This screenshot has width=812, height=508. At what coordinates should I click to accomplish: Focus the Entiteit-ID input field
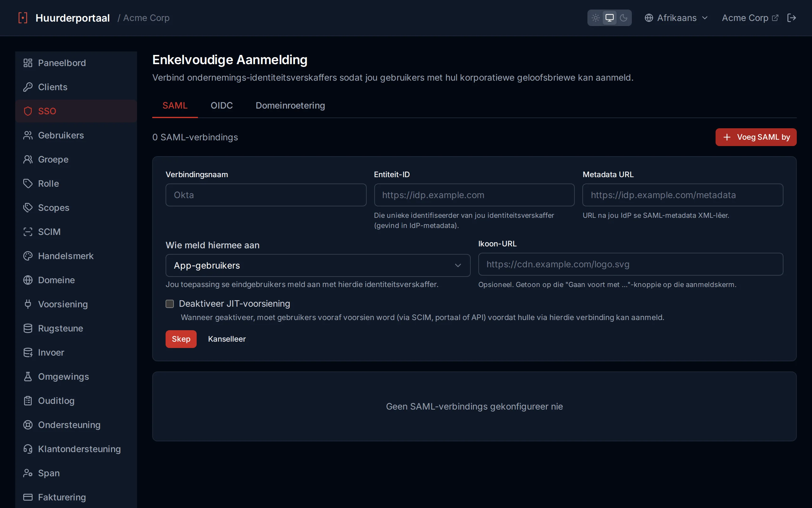pyautogui.click(x=474, y=195)
